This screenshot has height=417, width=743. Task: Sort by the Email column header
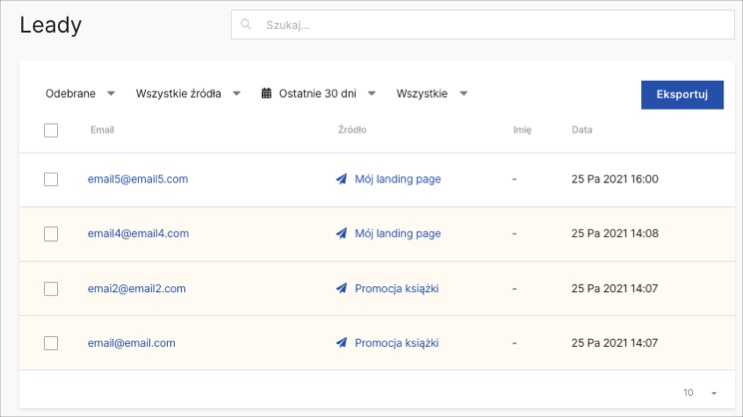[102, 130]
